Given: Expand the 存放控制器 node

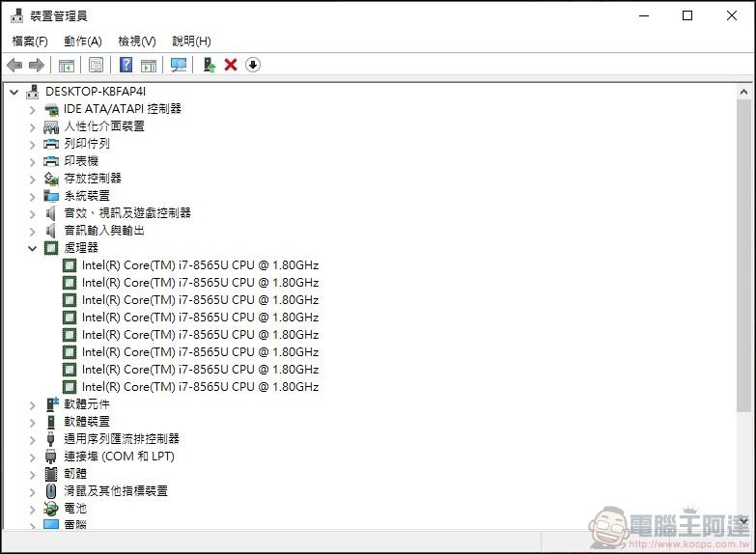Looking at the screenshot, I should (x=32, y=180).
